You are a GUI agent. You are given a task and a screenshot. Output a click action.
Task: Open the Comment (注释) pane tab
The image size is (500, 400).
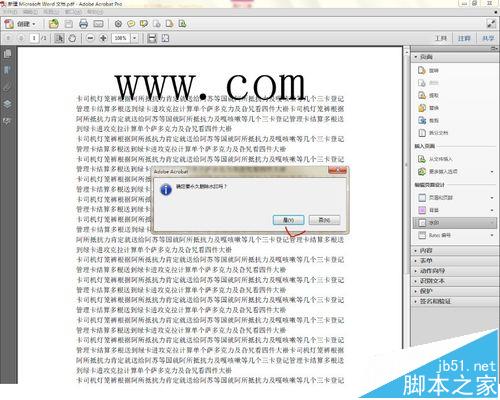pos(464,38)
